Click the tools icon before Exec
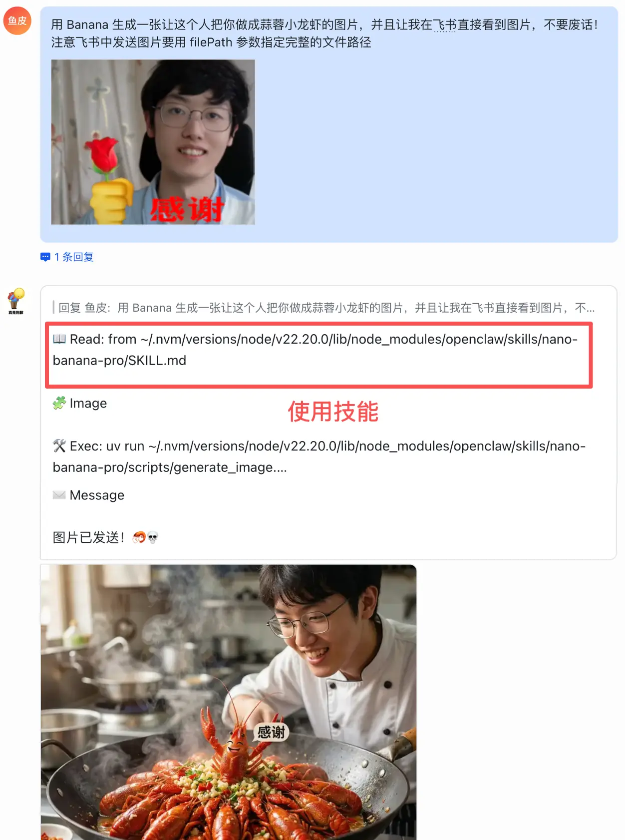Image resolution: width=625 pixels, height=840 pixels. tap(59, 446)
